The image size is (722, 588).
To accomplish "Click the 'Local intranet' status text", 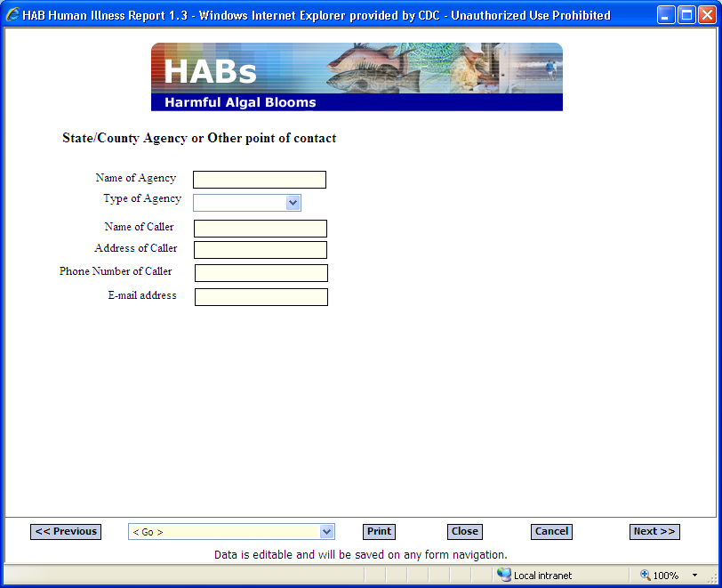I will coord(542,576).
